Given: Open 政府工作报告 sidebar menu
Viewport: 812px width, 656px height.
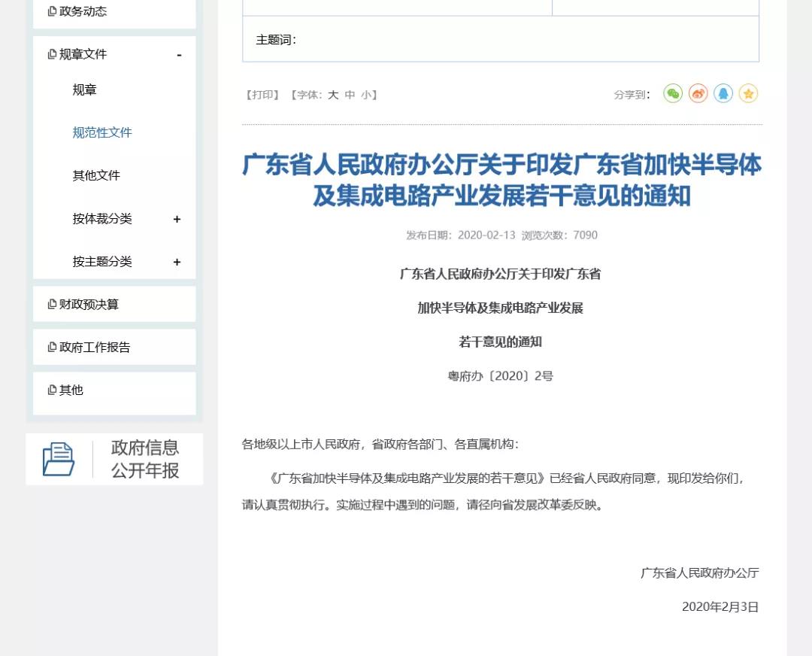Looking at the screenshot, I should (x=95, y=348).
